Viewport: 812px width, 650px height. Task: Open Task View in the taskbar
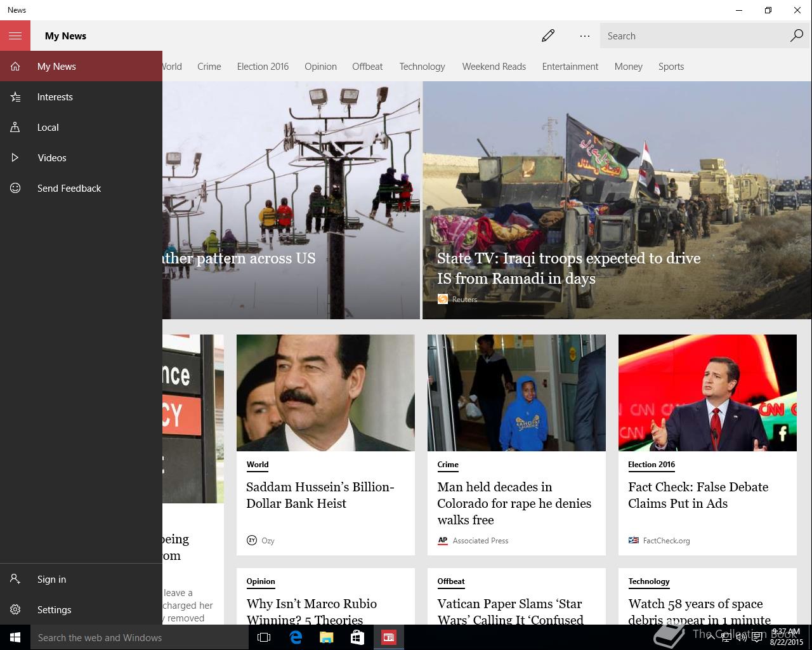pos(264,637)
